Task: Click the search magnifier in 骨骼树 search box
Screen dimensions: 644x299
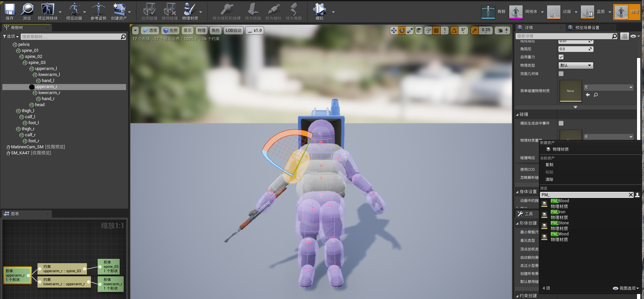Action: point(123,37)
